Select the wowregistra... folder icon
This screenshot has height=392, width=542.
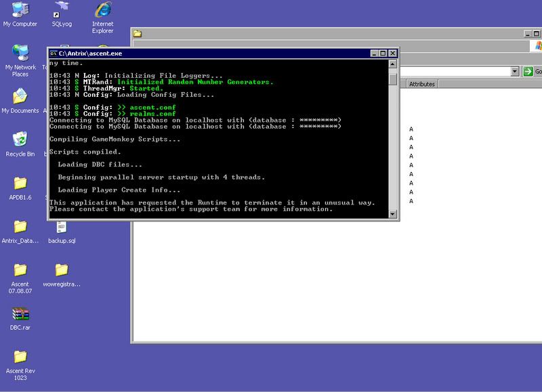pos(61,270)
